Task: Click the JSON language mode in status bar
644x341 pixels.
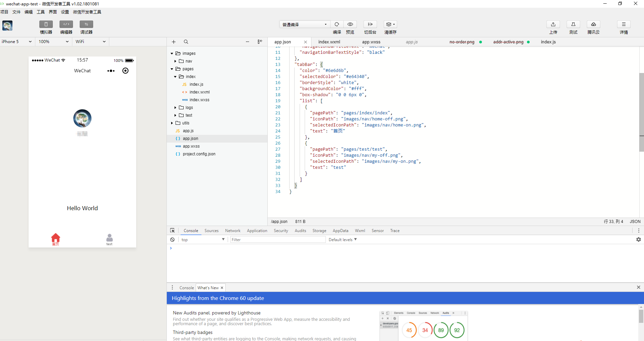Action: (635, 222)
